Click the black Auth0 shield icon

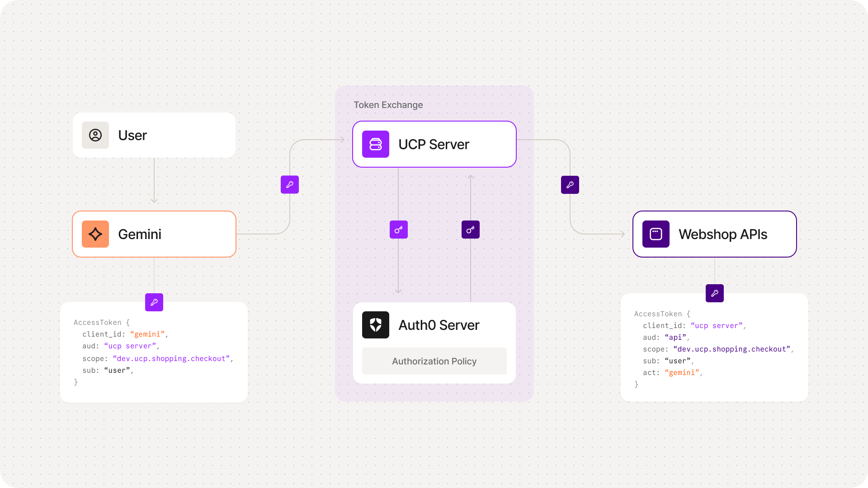pyautogui.click(x=376, y=325)
